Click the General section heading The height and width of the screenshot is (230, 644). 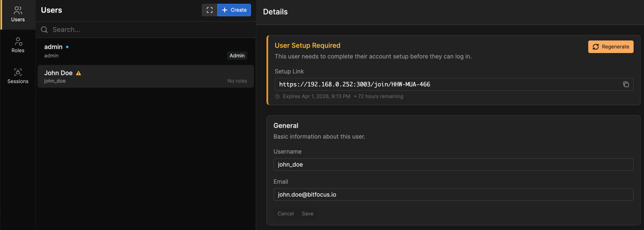(286, 126)
